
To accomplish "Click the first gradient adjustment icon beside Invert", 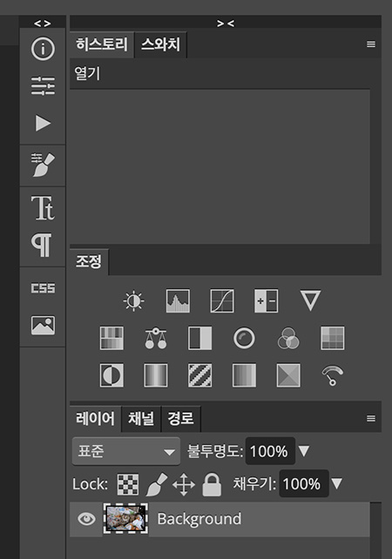I will (156, 375).
